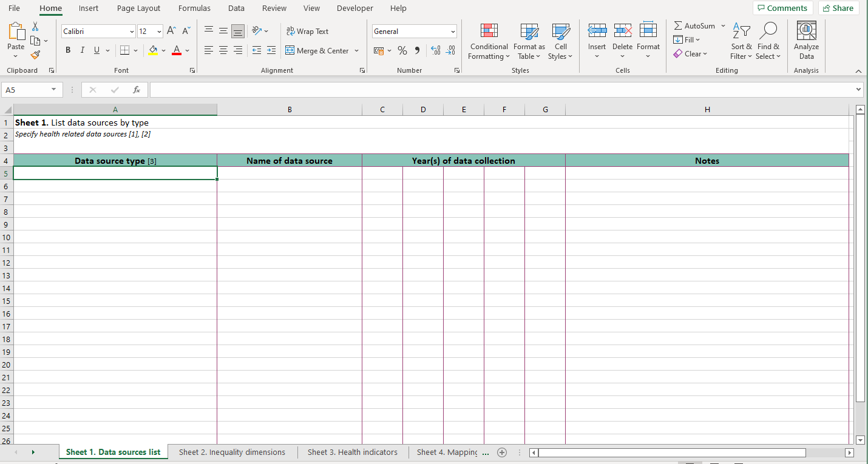Click the Comments button
The width and height of the screenshot is (868, 464).
pos(782,8)
